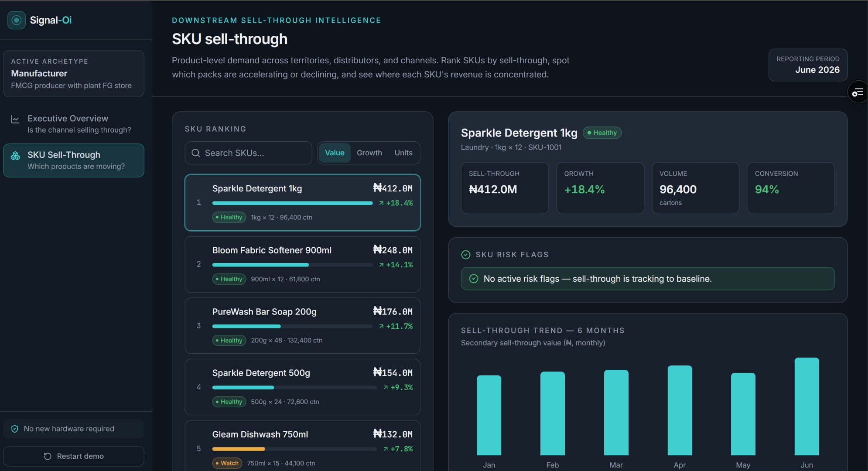Viewport: 868px width, 471px height.
Task: Click growth arrow next to +18.4% in ranking
Action: 382,203
